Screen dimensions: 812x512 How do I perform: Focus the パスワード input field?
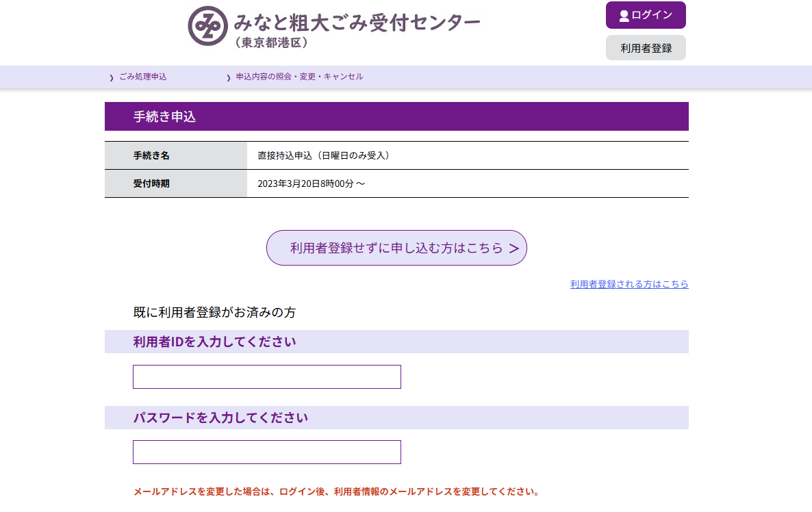266,452
